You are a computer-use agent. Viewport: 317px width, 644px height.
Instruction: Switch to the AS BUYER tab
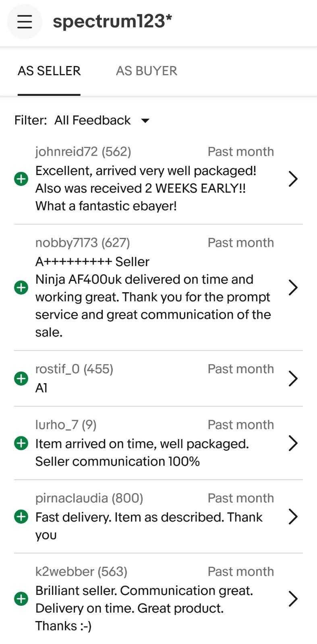[147, 71]
